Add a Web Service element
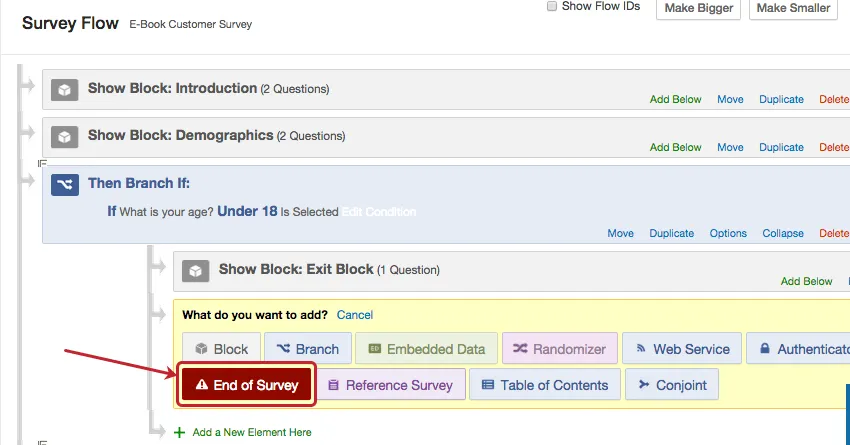Image resolution: width=850 pixels, height=445 pixels. click(682, 349)
